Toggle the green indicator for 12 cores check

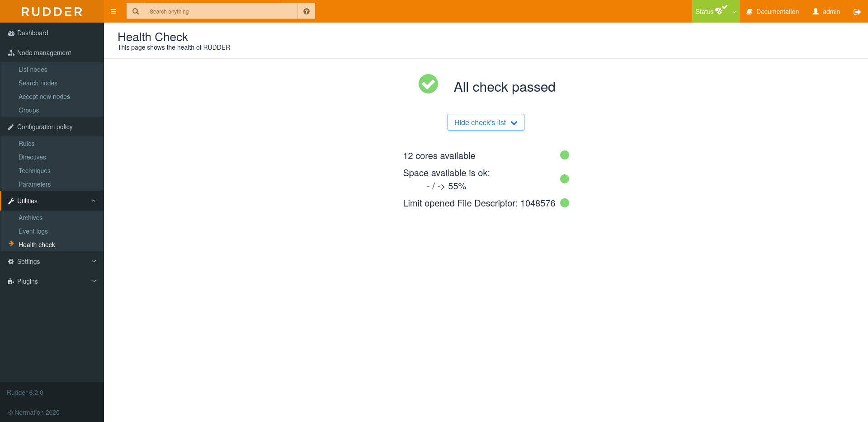click(564, 155)
